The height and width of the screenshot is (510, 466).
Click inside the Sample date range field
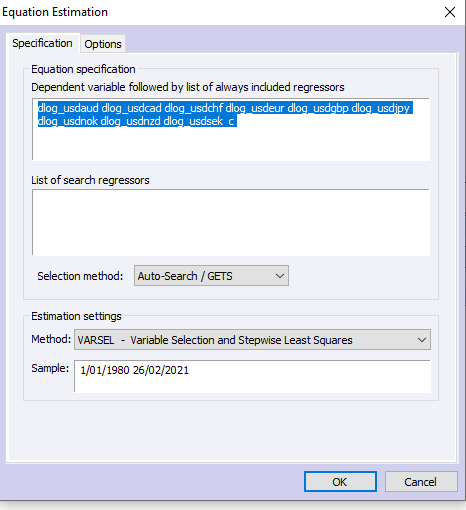click(x=252, y=376)
